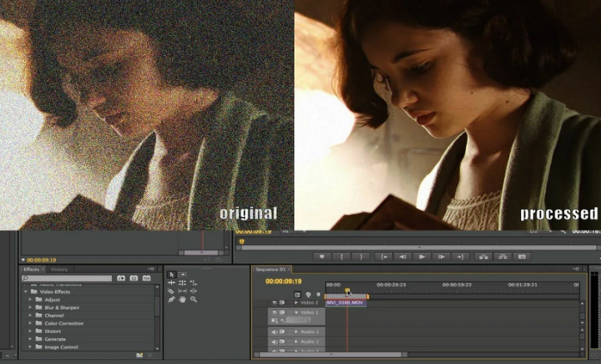Open the Sequence 01 panel flyout menu

point(576,269)
